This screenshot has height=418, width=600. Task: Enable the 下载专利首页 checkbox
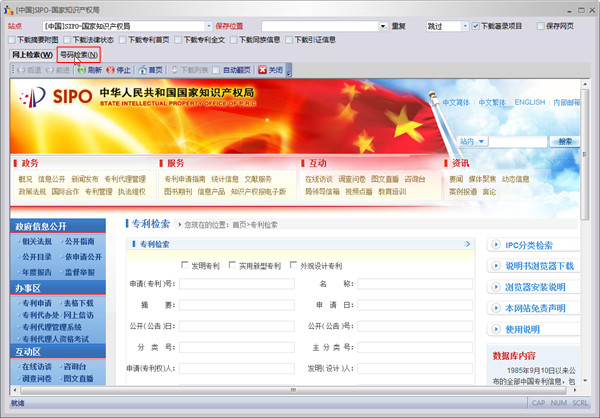[123, 39]
